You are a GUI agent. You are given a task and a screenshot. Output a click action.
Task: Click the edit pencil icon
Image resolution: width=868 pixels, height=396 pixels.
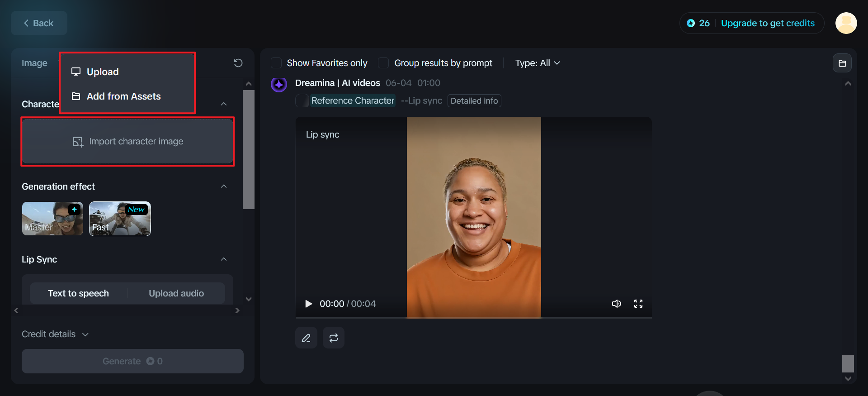306,338
